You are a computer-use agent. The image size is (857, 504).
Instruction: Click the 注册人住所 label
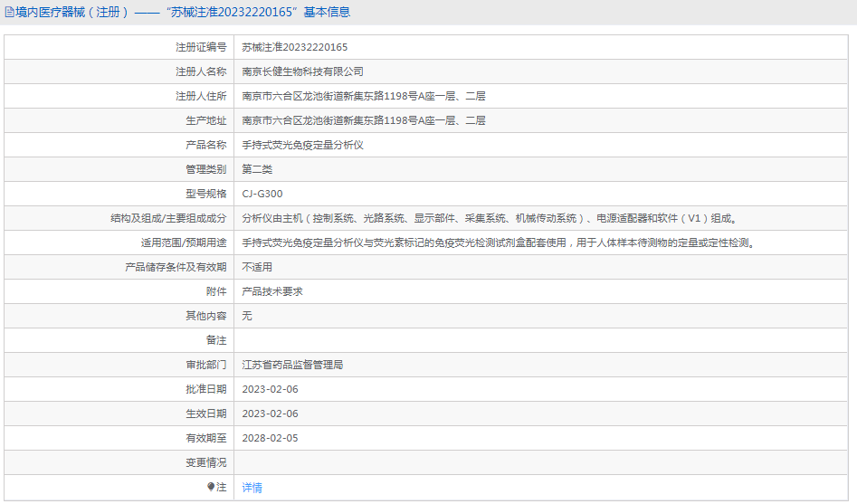201,96
